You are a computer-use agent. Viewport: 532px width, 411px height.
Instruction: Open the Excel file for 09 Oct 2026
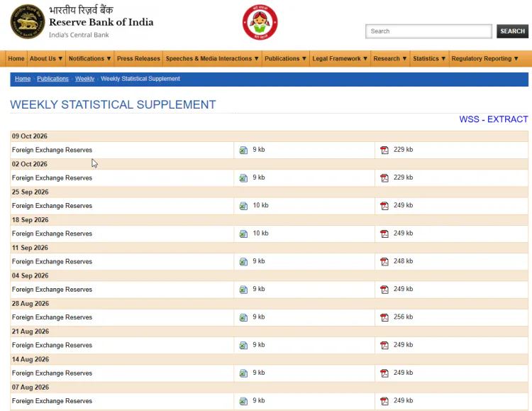pos(243,150)
